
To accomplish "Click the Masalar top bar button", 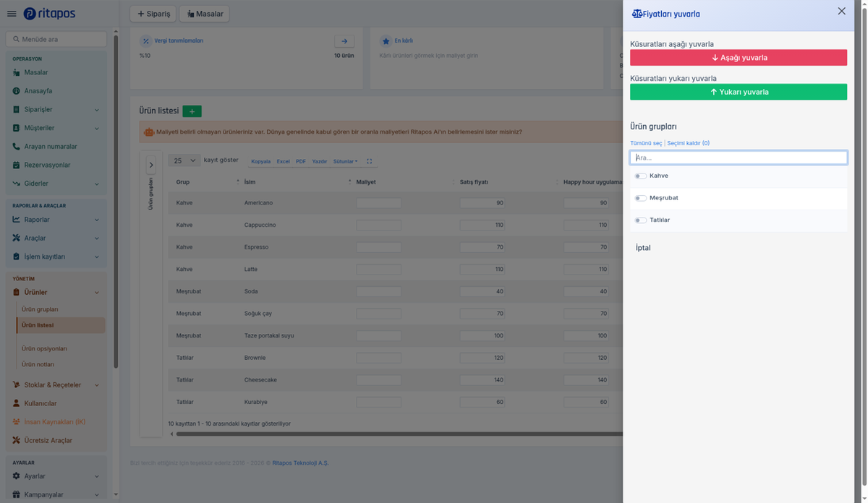I will (204, 14).
